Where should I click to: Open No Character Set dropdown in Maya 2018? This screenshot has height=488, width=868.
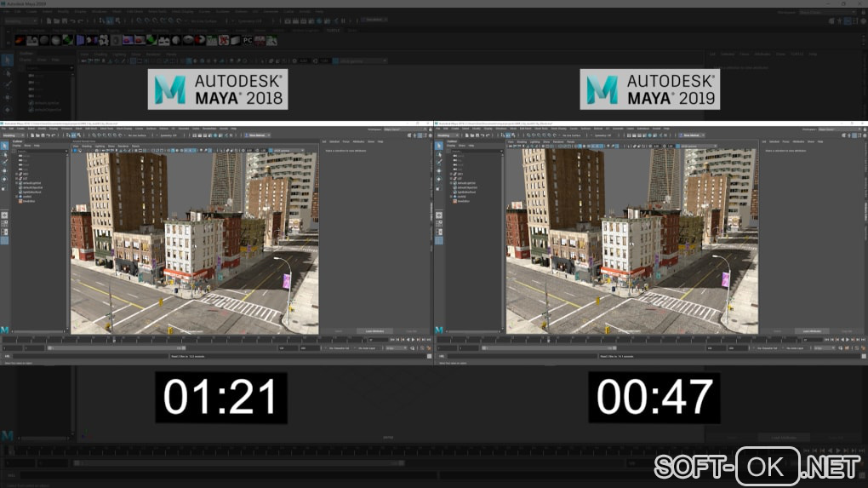pos(337,348)
